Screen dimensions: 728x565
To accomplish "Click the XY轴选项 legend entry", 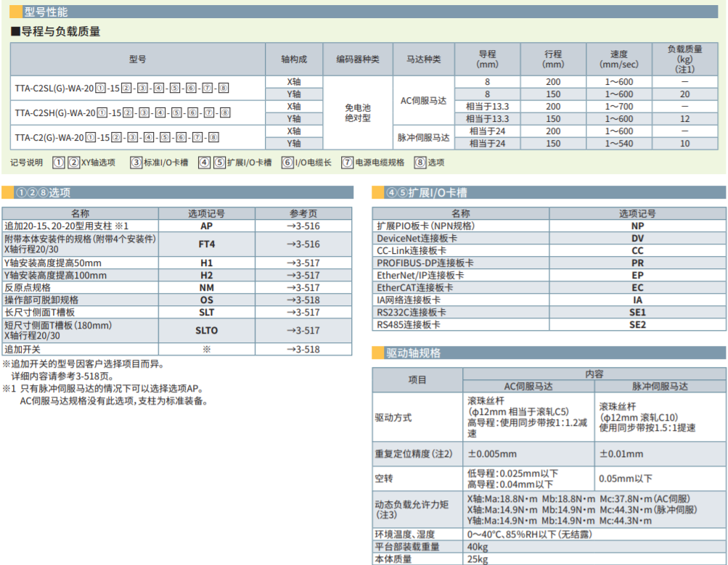I will pos(98,162).
